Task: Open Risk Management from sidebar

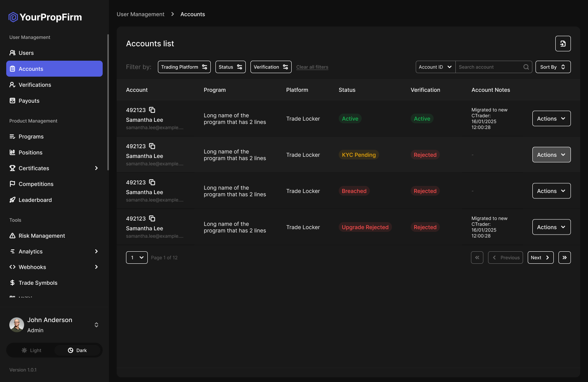Action: (42, 236)
